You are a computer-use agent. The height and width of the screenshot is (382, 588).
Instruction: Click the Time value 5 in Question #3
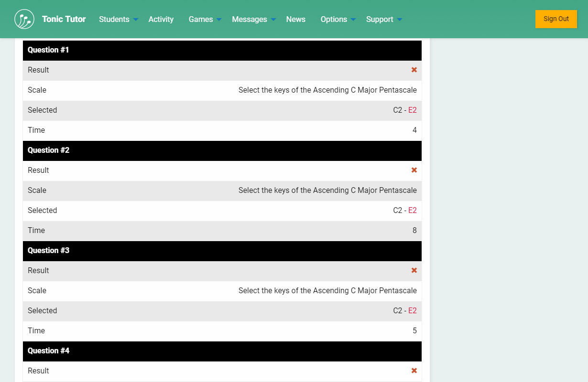coord(414,330)
